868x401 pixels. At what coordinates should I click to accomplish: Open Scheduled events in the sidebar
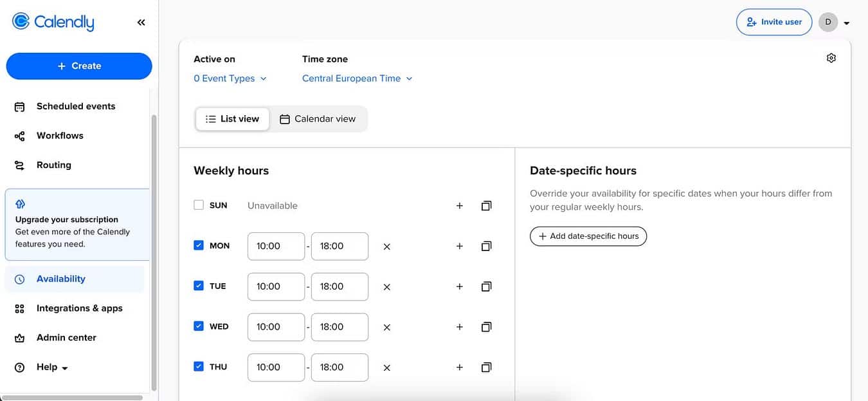click(x=75, y=106)
